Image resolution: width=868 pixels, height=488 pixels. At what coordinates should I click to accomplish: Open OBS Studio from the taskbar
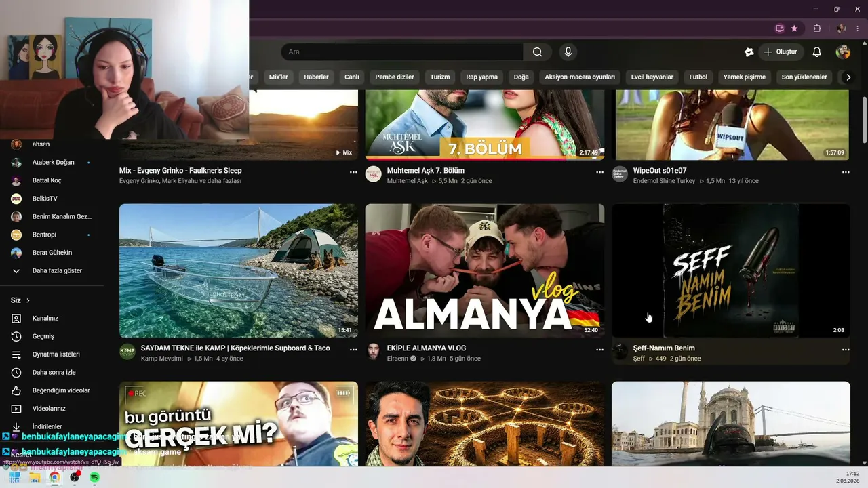(x=75, y=477)
